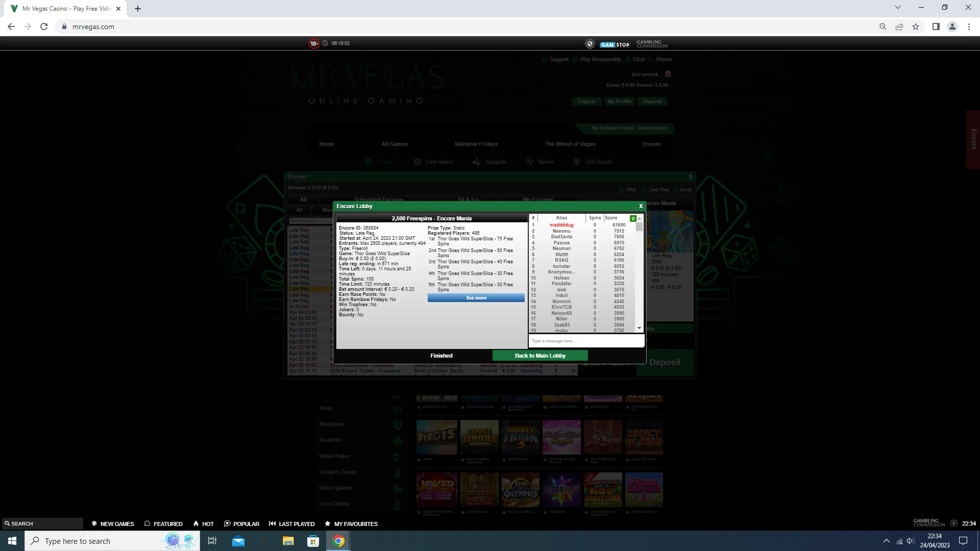Image resolution: width=980 pixels, height=551 pixels.
Task: Close the Encore panel behind the lobby
Action: coord(691,177)
